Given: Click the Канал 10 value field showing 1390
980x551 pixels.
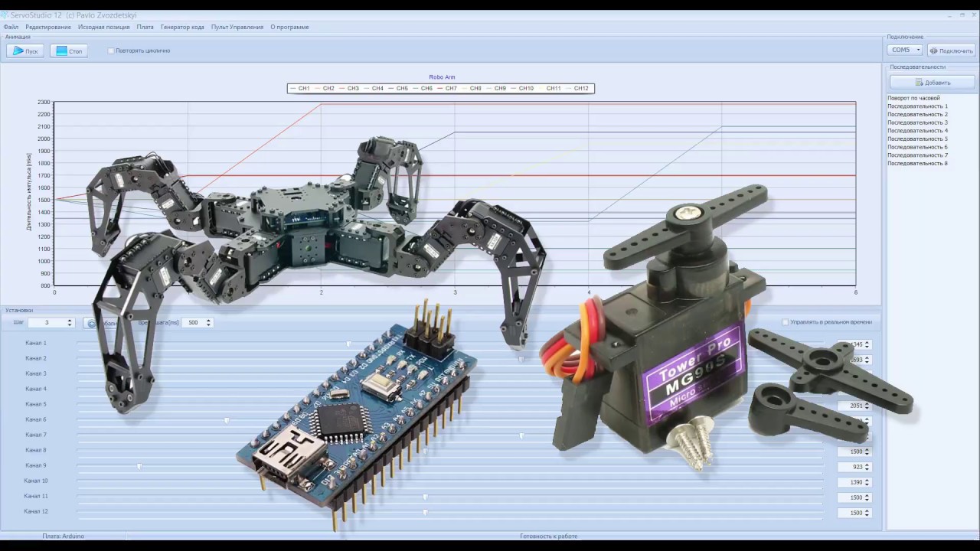Looking at the screenshot, I should tap(854, 482).
